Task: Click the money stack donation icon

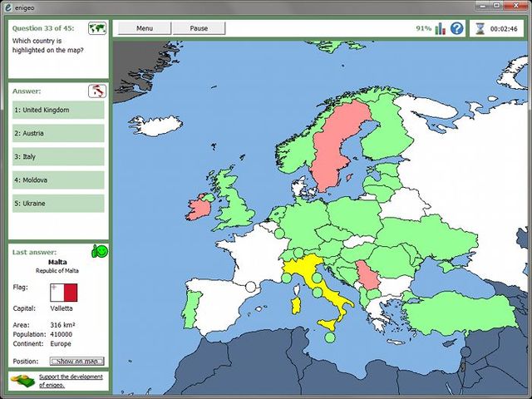Action: (23, 381)
